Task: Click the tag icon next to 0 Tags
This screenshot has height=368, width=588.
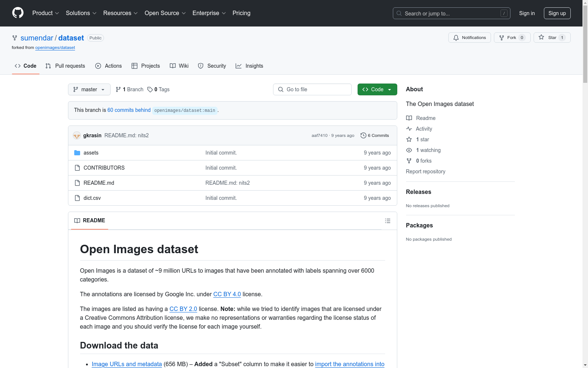Action: point(150,89)
